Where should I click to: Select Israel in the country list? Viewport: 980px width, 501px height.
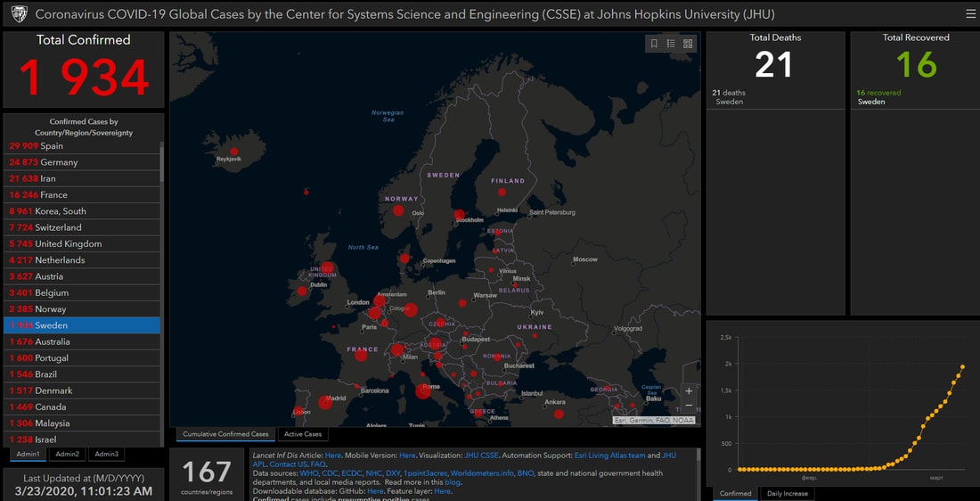[82, 439]
